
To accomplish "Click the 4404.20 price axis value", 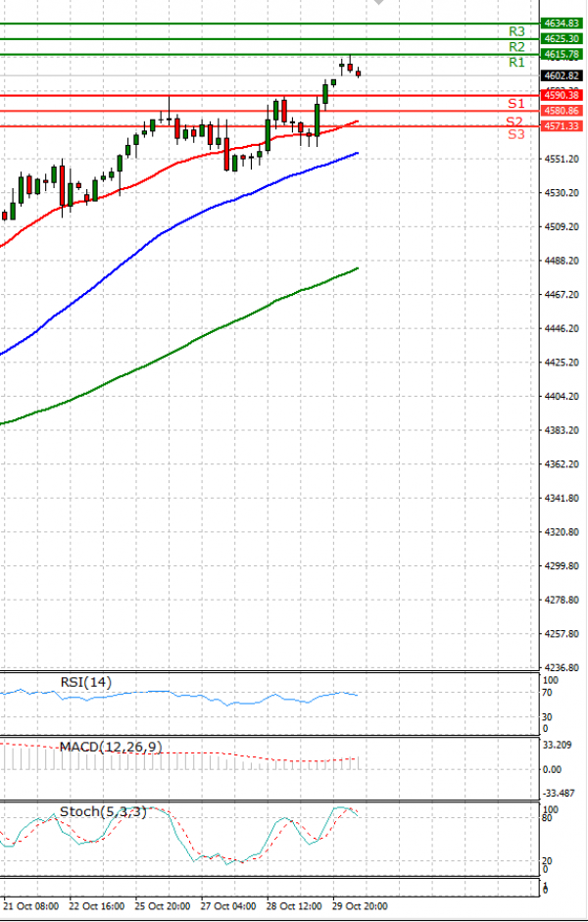I will pyautogui.click(x=562, y=396).
